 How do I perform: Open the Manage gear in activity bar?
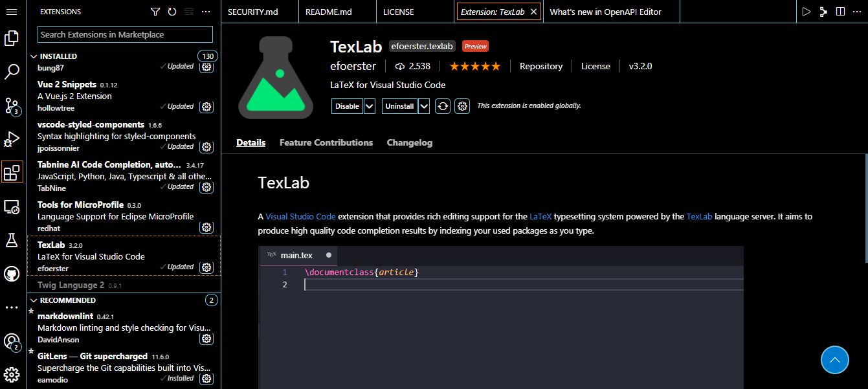tap(12, 374)
